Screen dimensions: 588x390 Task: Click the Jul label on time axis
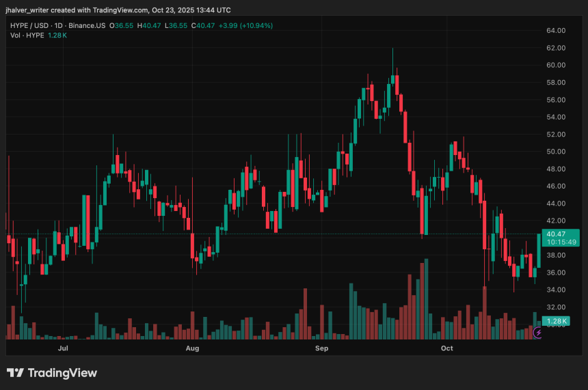point(63,348)
